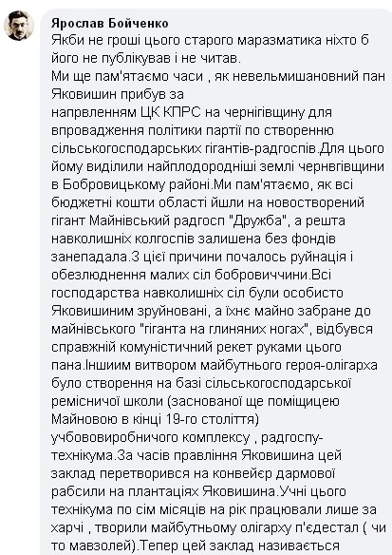Click the word "маразматика" in the first line

click(x=279, y=40)
